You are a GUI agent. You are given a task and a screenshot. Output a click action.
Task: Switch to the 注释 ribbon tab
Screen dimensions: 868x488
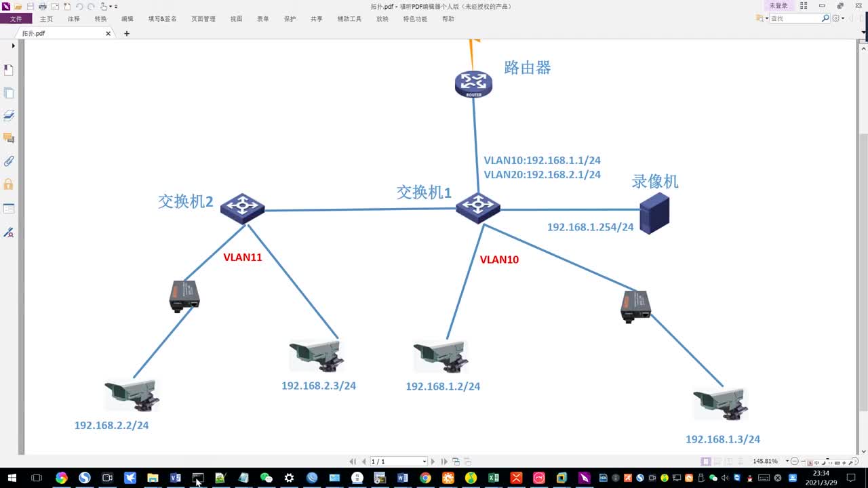point(73,19)
